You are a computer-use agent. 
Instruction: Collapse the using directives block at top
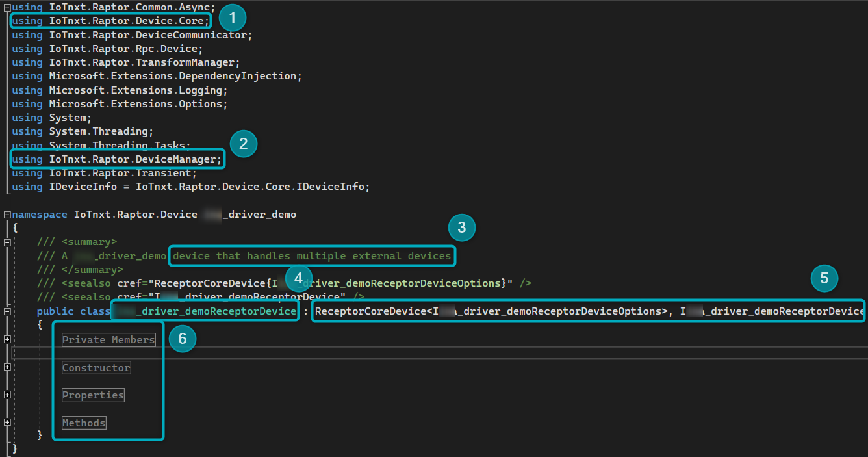pyautogui.click(x=7, y=7)
